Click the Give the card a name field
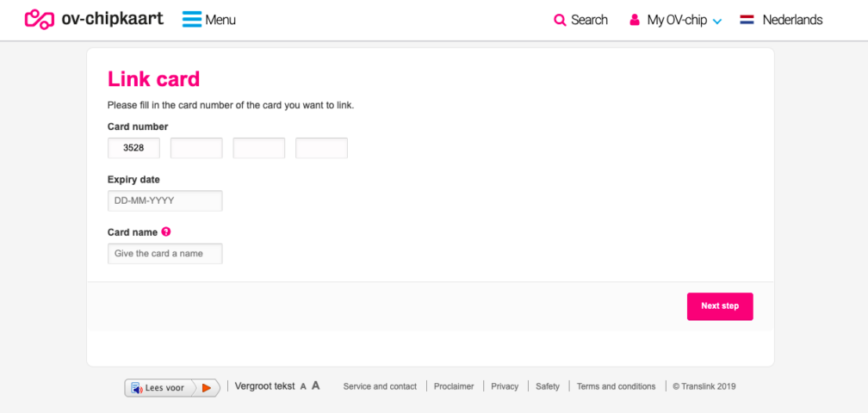 click(x=164, y=254)
